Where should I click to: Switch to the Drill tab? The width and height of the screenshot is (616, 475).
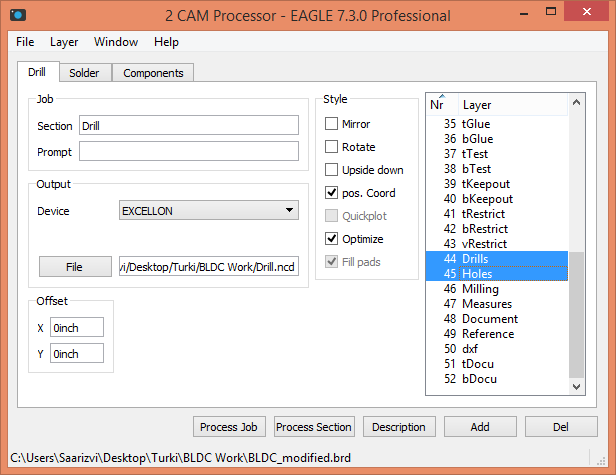(x=37, y=72)
